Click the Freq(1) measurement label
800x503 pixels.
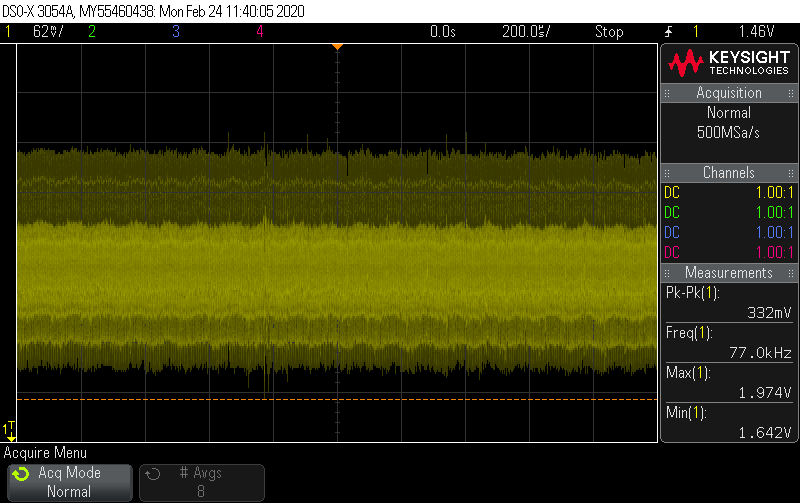[689, 333]
